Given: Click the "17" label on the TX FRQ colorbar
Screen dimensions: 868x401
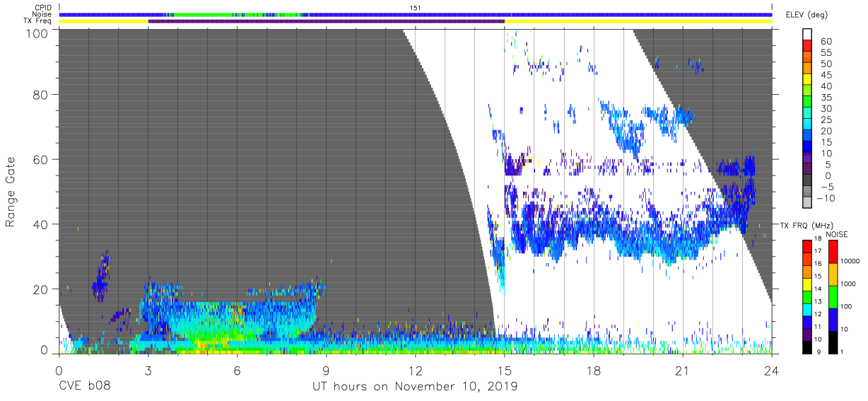Looking at the screenshot, I should point(817,251).
